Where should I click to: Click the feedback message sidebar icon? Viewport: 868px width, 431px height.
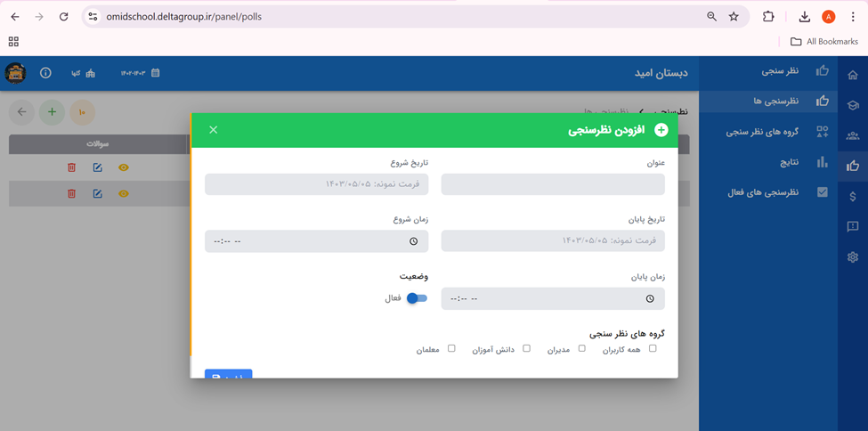click(x=853, y=226)
